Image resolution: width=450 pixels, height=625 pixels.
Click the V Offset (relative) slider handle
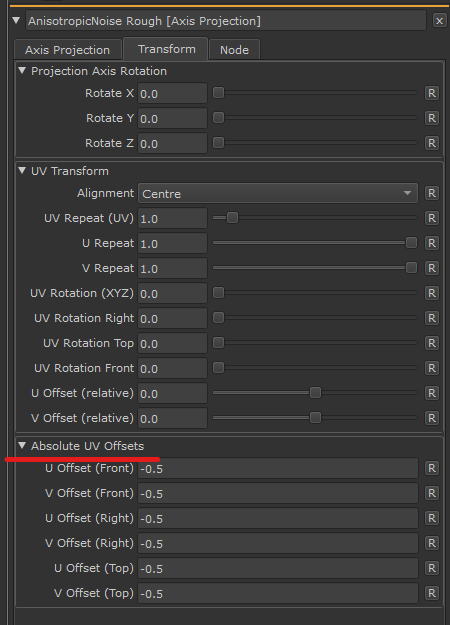coord(315,418)
